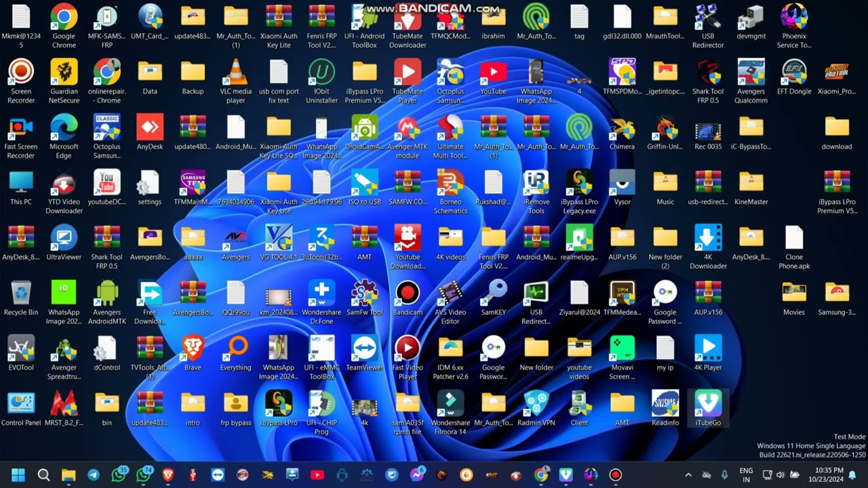This screenshot has height=488, width=868.
Task: Select SamKEY icon
Action: (493, 299)
